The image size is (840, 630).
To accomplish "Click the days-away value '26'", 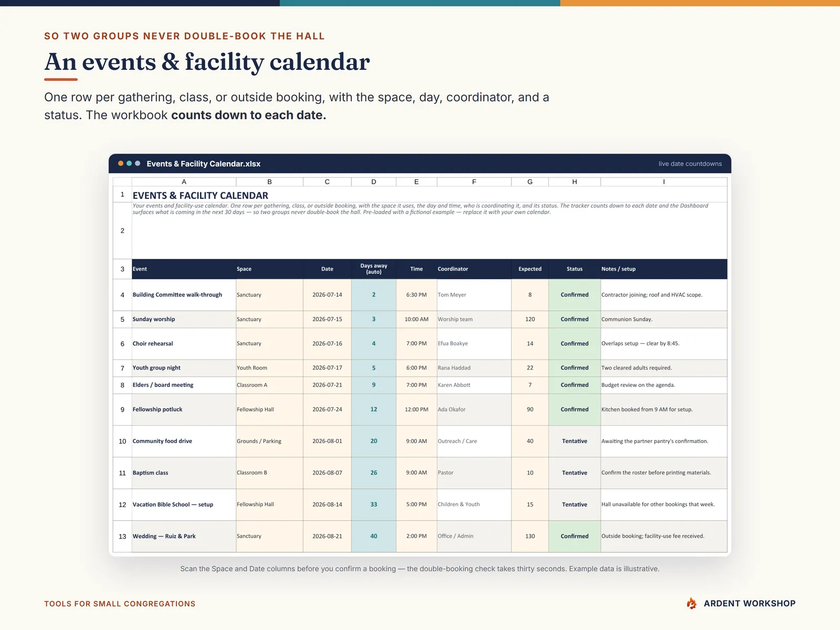I will click(x=374, y=473).
